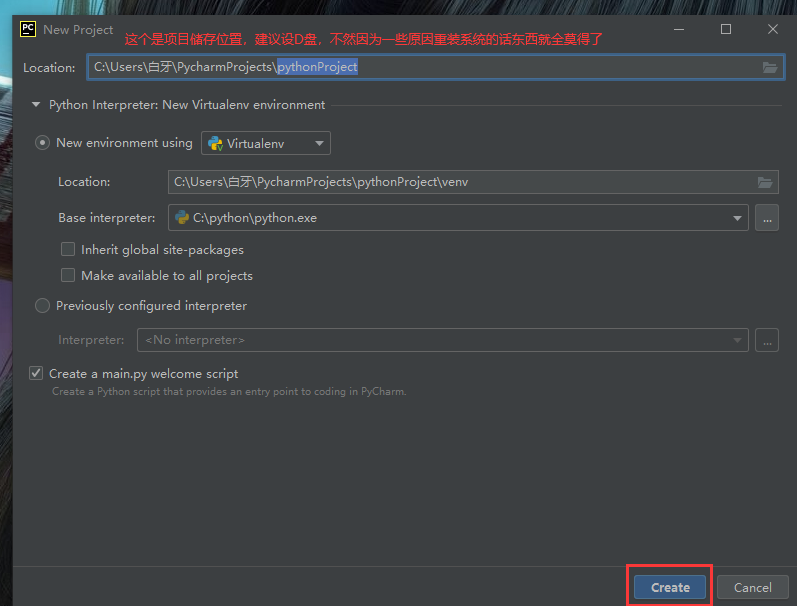Click the Python icon in the Virtualenv dropdown
The height and width of the screenshot is (606, 797).
pos(216,143)
